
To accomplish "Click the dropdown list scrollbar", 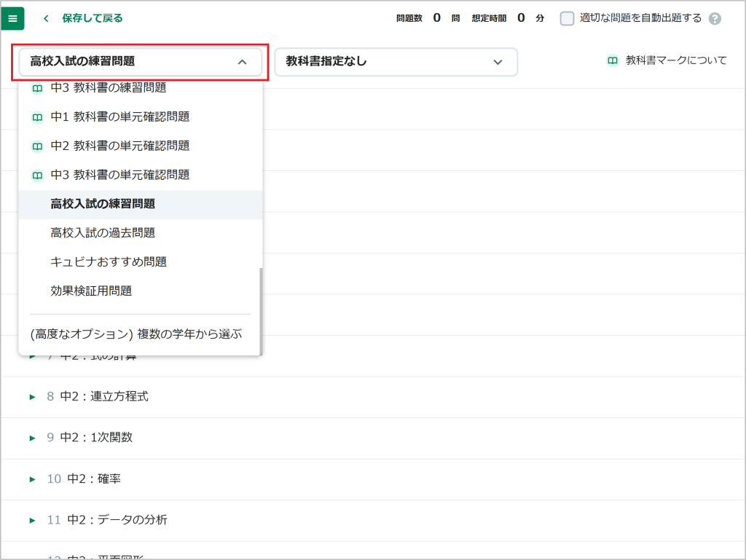I will tap(261, 312).
